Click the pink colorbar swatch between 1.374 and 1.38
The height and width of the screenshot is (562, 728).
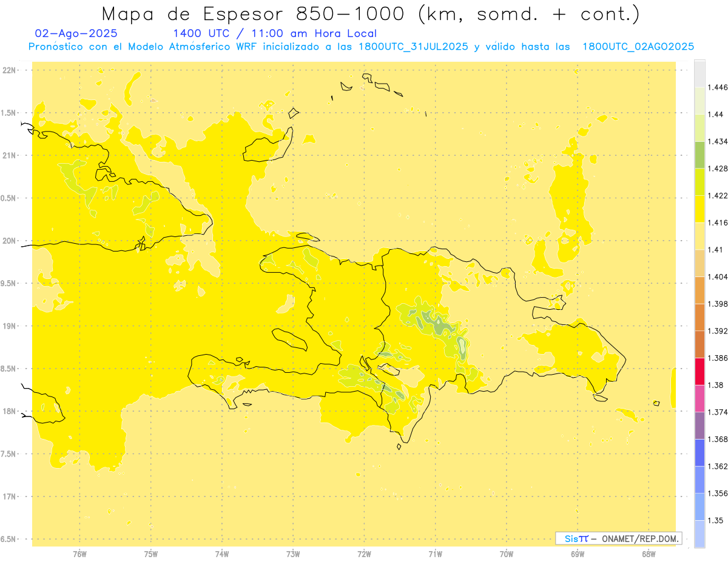699,398
